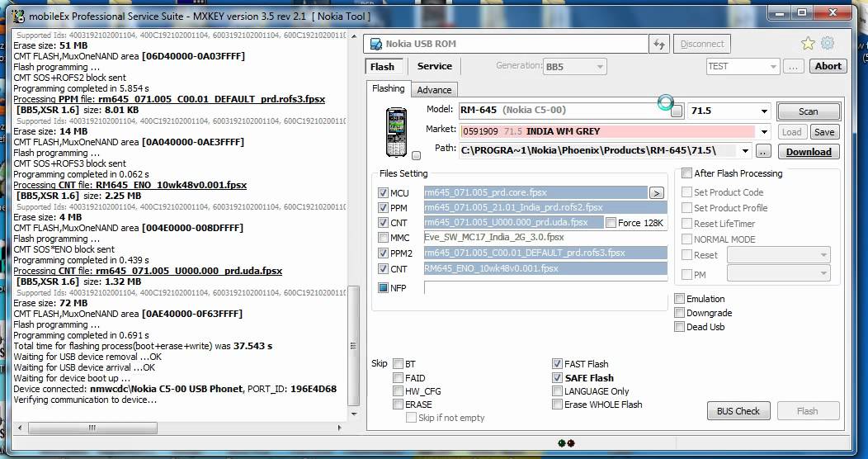Click the Download button

point(809,152)
